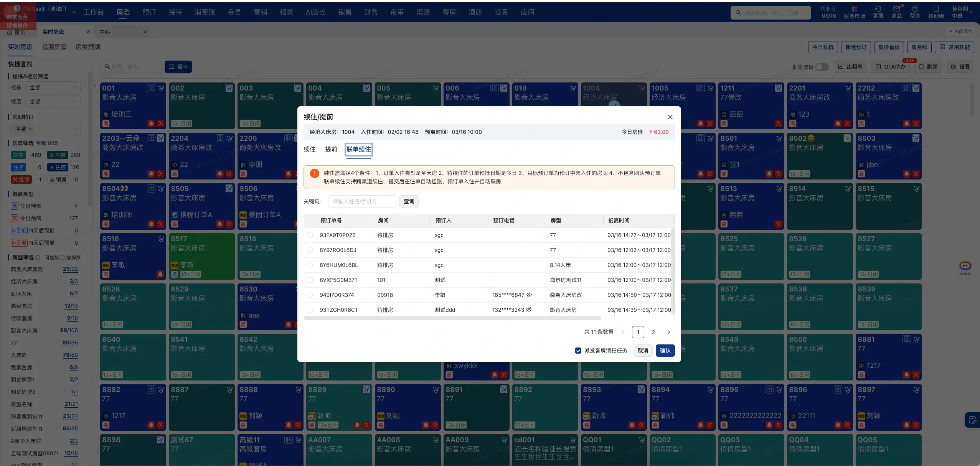Image resolution: width=980 pixels, height=466 pixels.
Task: Click the 新建预订 button
Action: pos(856,47)
